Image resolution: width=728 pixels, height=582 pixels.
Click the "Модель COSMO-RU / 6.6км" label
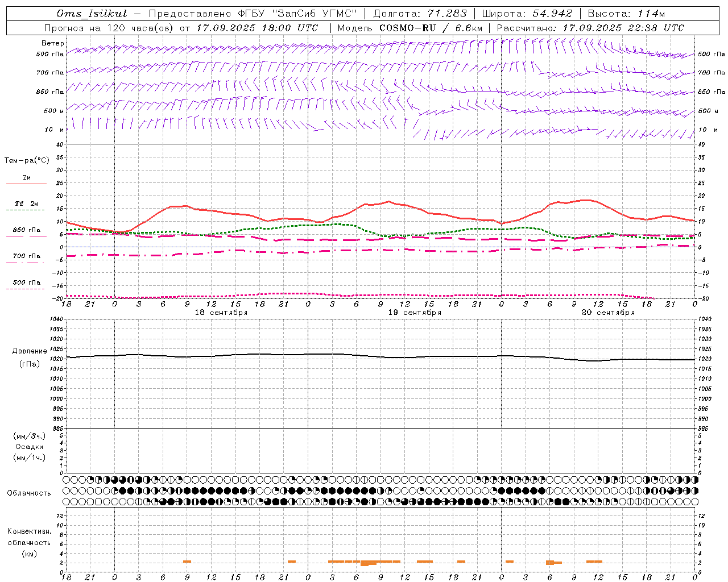click(x=409, y=28)
